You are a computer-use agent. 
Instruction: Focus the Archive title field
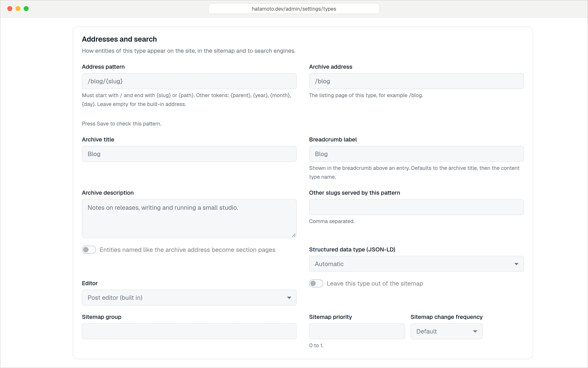point(189,154)
